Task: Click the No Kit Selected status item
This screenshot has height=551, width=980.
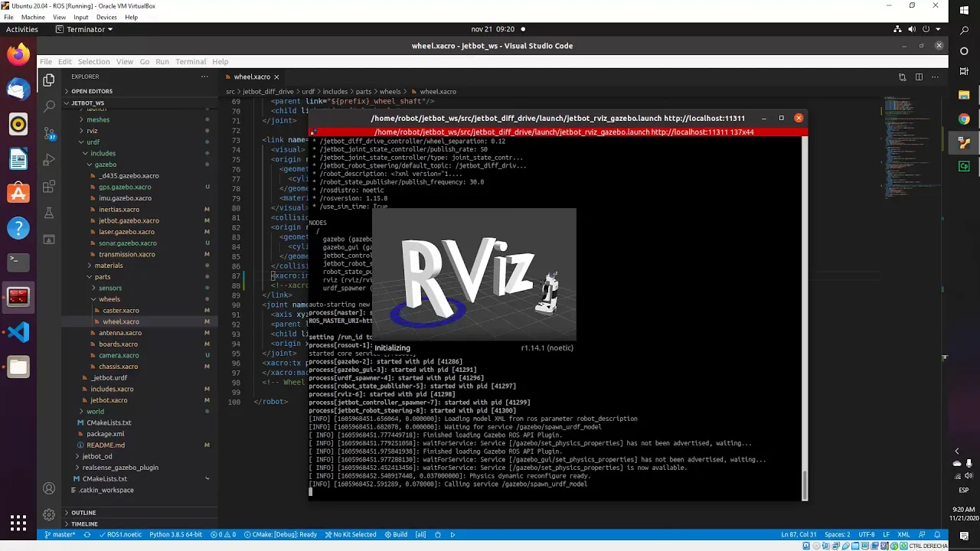Action: pyautogui.click(x=351, y=534)
